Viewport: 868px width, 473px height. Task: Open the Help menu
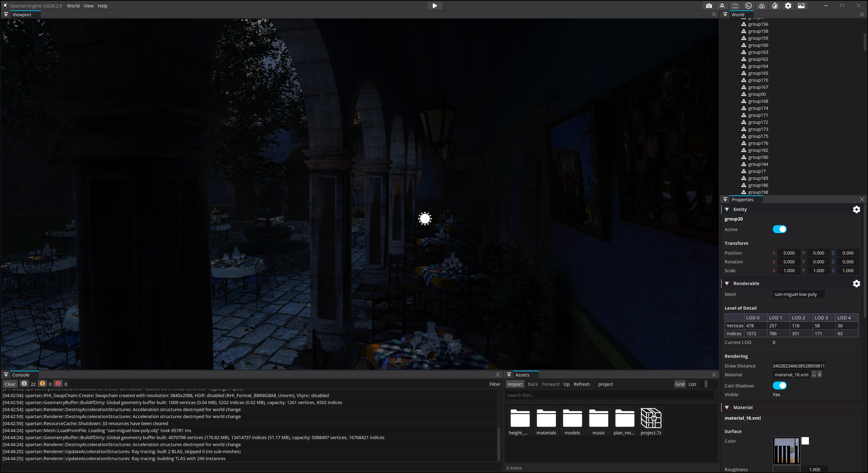[x=102, y=6]
